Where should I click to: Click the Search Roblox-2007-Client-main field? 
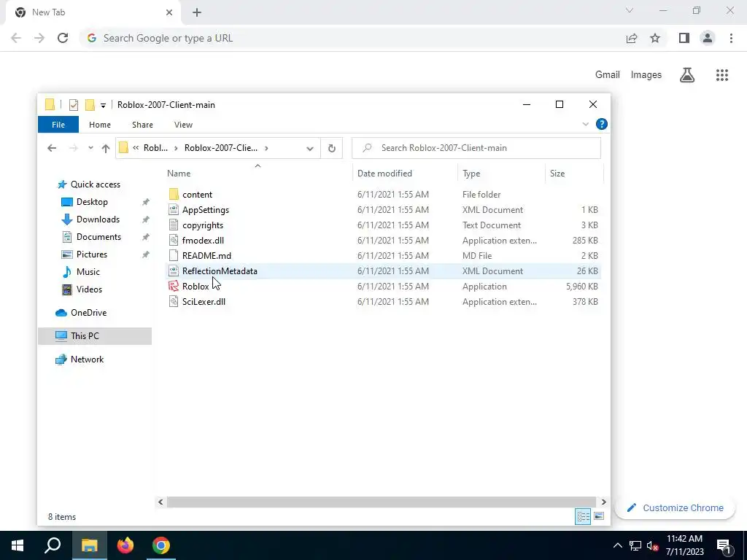tap(476, 148)
